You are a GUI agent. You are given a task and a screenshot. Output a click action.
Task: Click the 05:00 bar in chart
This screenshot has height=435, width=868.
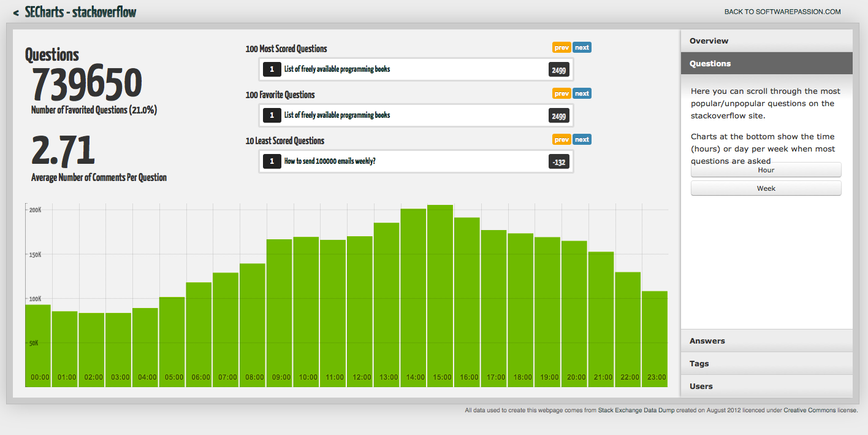172,342
